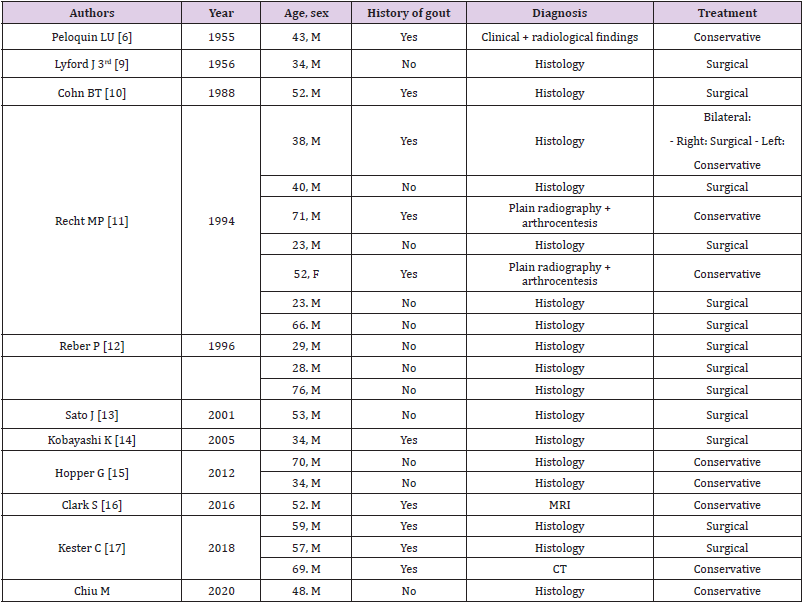
Task: Select the Chiu M author cell
Action: click(91, 590)
